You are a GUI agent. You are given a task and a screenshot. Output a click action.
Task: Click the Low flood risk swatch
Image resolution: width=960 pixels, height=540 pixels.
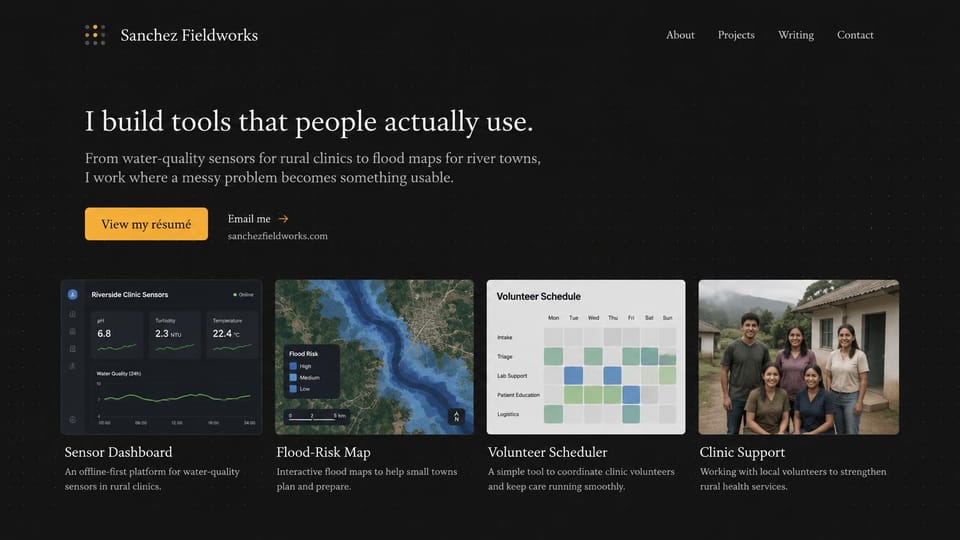pos(293,389)
